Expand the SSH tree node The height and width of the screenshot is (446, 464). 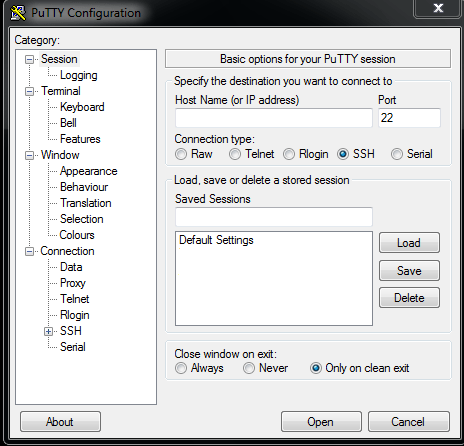(48, 332)
